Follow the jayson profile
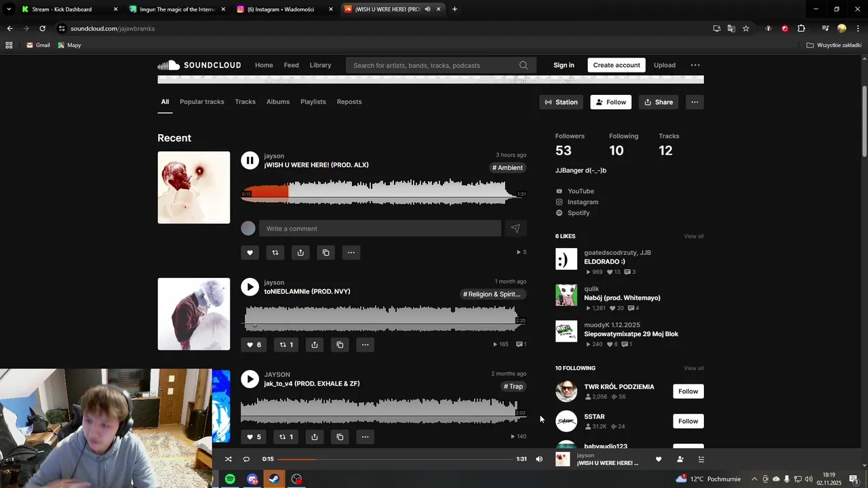The image size is (868, 488). [x=611, y=102]
